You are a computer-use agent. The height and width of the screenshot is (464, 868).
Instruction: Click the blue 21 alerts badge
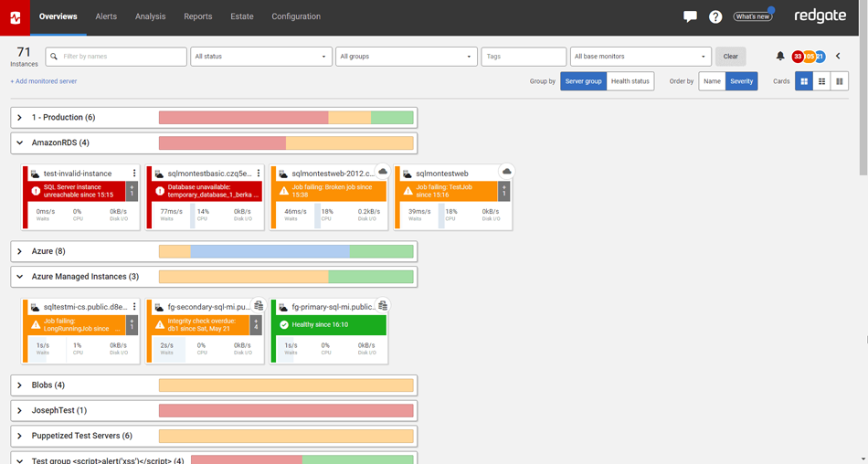point(820,57)
